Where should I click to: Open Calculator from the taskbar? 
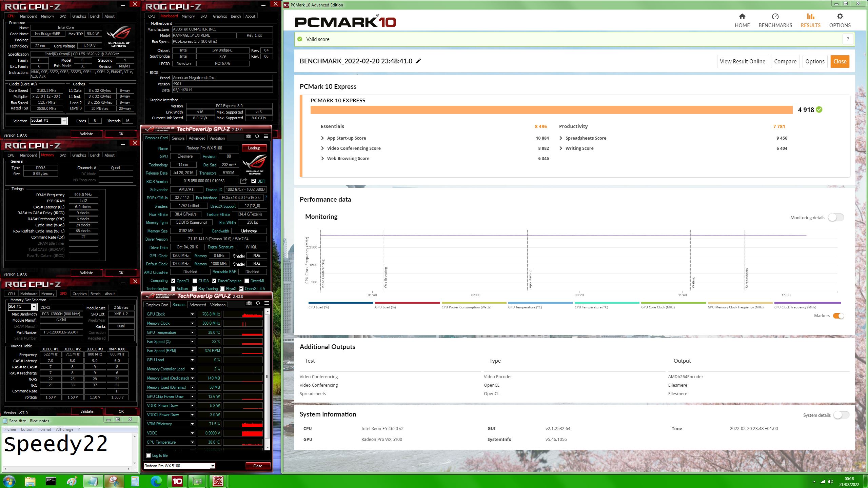click(x=135, y=481)
